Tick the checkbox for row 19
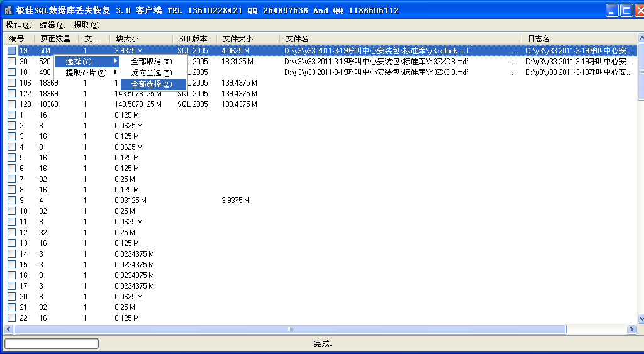Screen dimensions: 644x354 [x=11, y=50]
